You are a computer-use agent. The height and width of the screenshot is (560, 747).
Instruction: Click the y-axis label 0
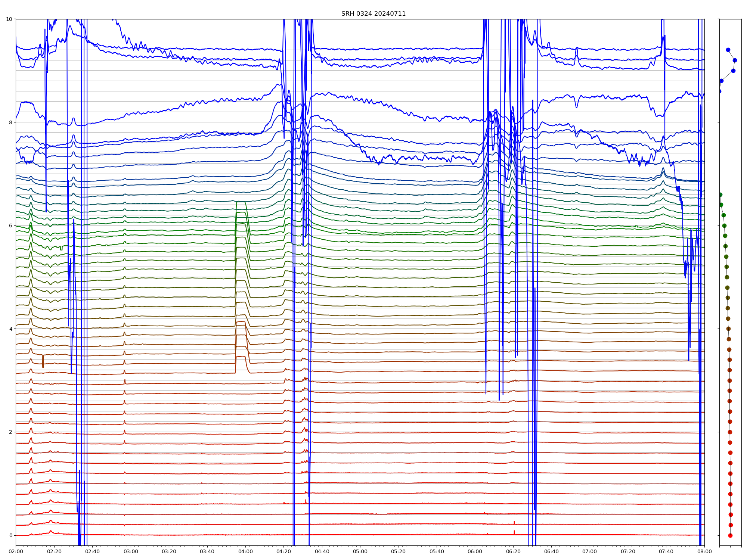10,535
